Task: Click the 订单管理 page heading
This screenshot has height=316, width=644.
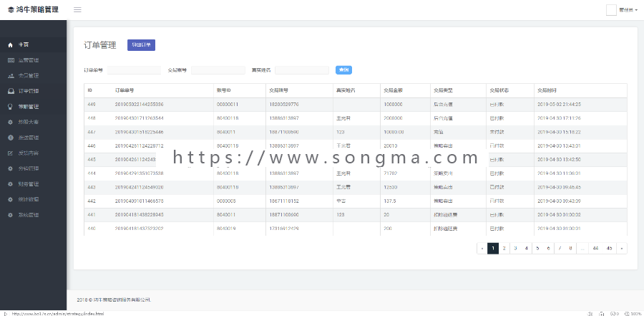Action: [99, 45]
